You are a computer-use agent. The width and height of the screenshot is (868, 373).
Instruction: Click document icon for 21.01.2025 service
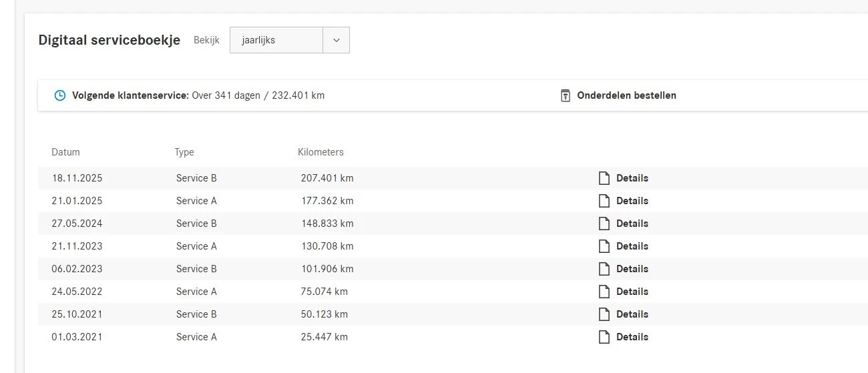(604, 201)
